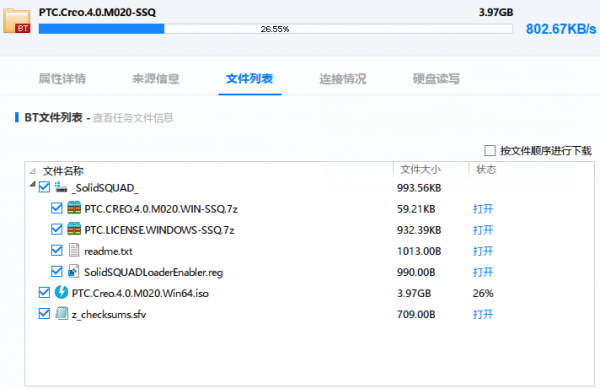Uncheck the PTC.LICENSE.WINDOWS-SSQ.7z checkbox
Viewport: 600px width, 389px height.
point(57,229)
